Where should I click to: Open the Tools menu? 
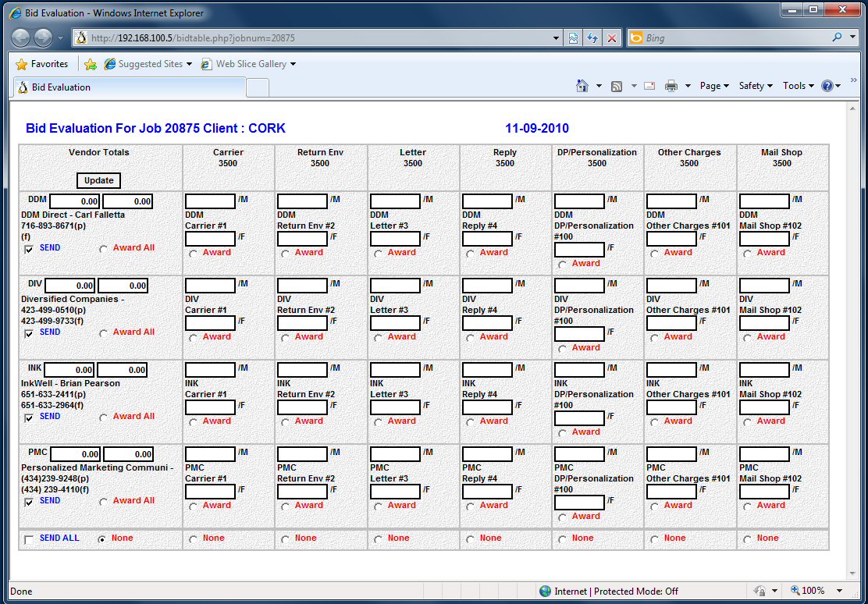pos(798,86)
